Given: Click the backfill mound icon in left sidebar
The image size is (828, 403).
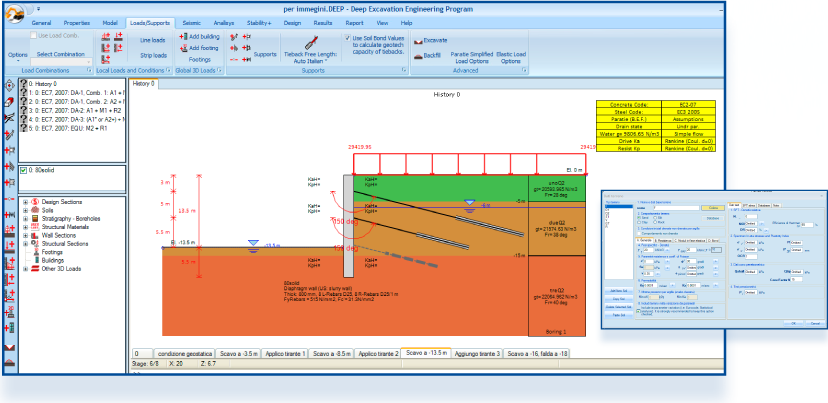Looking at the screenshot, I should tap(10, 362).
